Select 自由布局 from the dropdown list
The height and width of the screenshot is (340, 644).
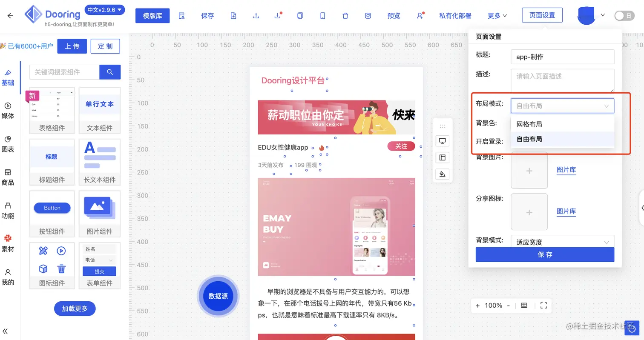[562, 139]
